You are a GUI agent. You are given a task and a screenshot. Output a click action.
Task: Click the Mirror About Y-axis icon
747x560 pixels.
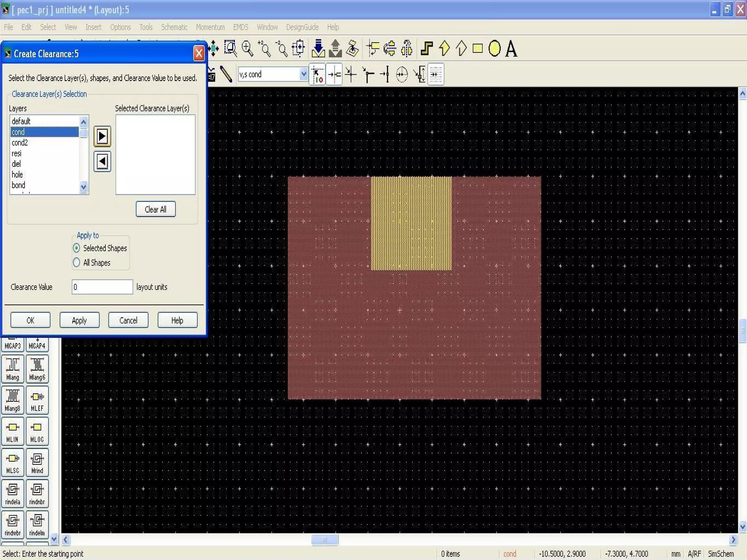[406, 48]
